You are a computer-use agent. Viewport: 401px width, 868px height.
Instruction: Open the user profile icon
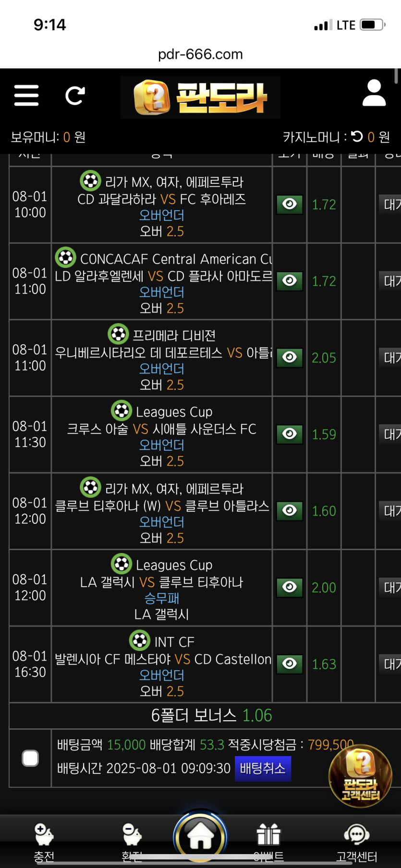(x=374, y=93)
